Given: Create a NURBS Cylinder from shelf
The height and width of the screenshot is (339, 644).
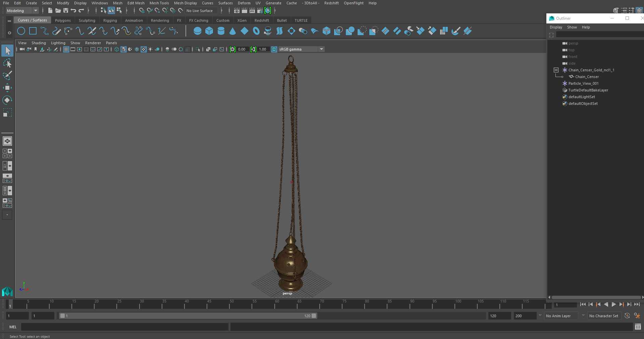Looking at the screenshot, I should [221, 31].
